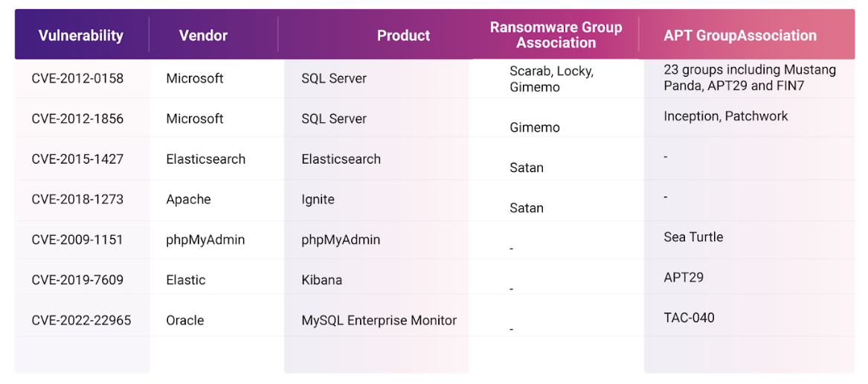
Task: Click the Sea Turtle APT cell
Action: [x=693, y=237]
